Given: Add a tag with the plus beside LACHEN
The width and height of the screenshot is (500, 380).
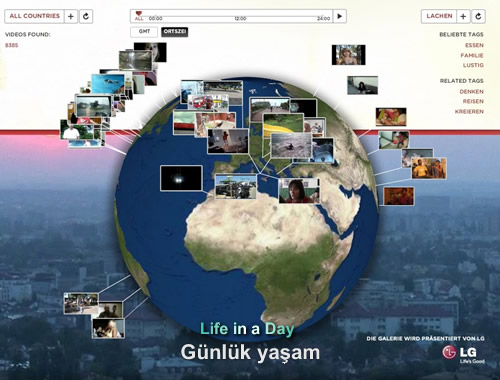Looking at the screenshot, I should click(463, 16).
